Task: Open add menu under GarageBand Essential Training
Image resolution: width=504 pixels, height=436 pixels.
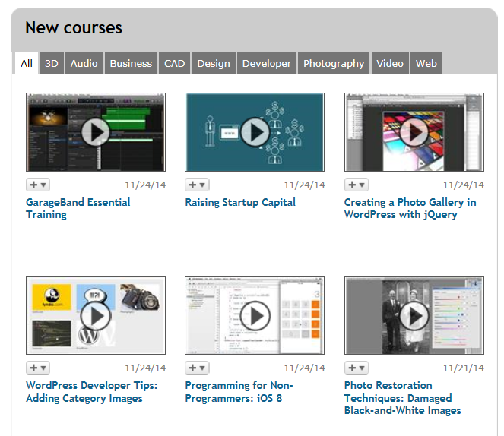Action: coord(38,185)
